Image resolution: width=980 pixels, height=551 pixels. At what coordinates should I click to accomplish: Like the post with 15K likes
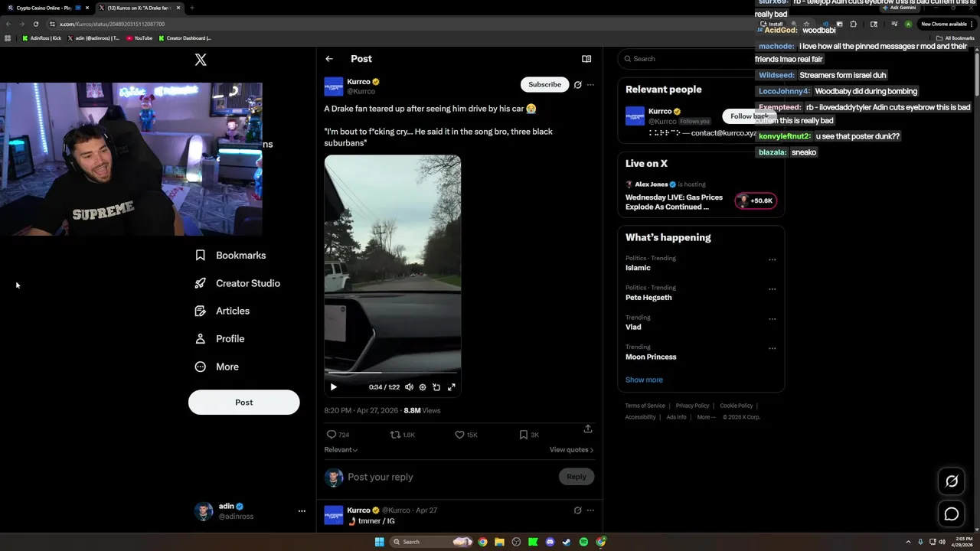[466, 435]
